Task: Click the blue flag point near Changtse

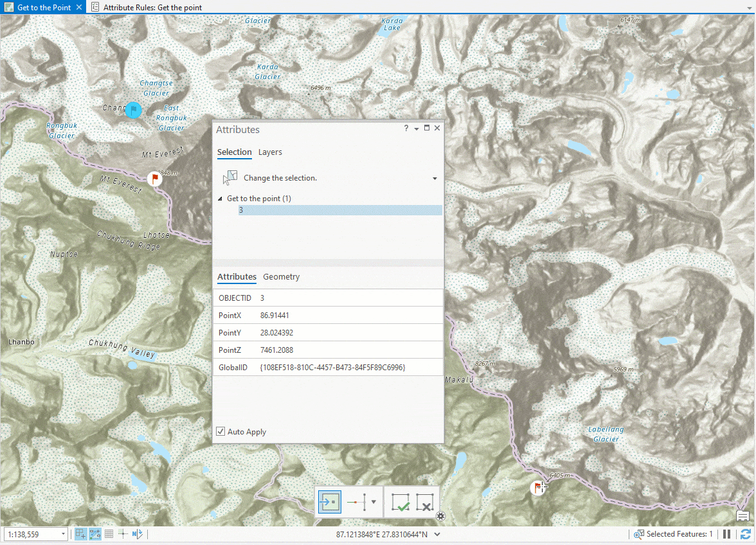Action: (133, 110)
